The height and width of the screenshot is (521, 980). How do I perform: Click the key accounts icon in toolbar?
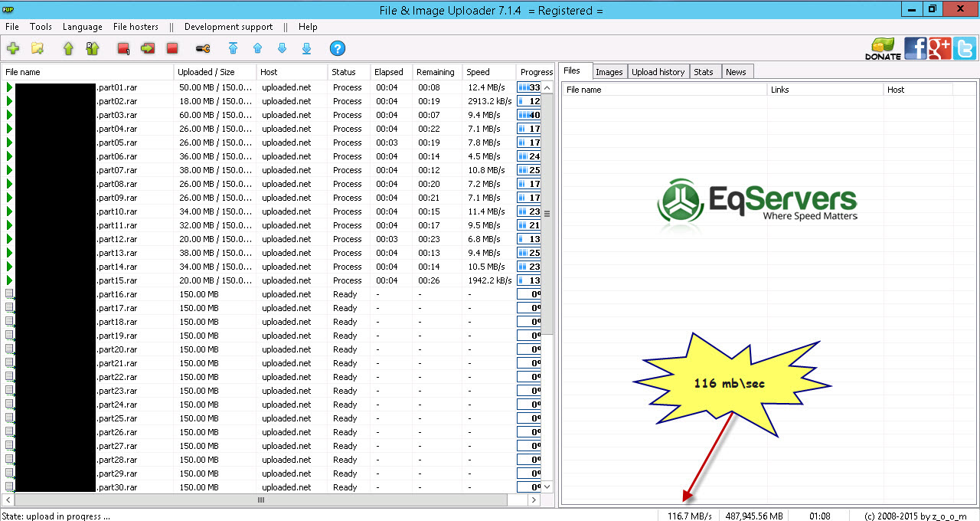pyautogui.click(x=203, y=48)
